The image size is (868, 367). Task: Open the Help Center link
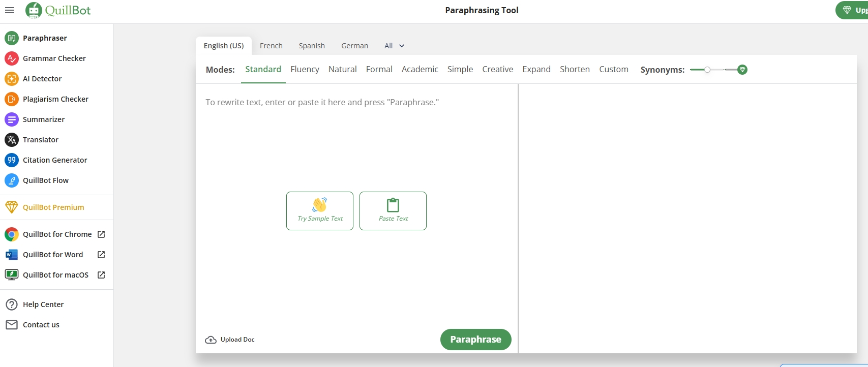(x=43, y=304)
